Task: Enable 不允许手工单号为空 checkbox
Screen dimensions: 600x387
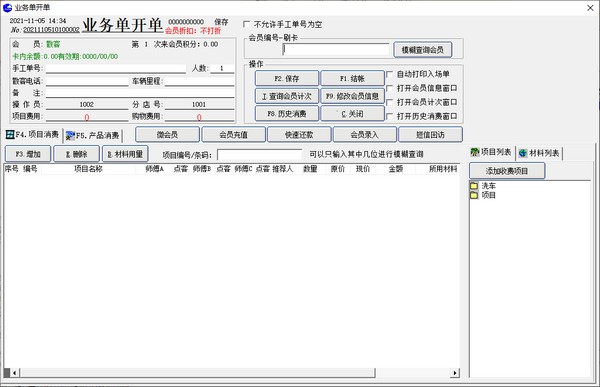Action: [247, 24]
